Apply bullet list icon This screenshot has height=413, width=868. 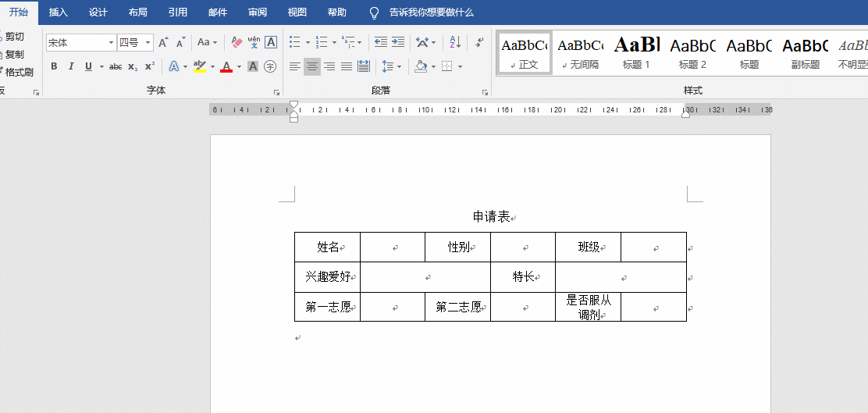point(295,42)
